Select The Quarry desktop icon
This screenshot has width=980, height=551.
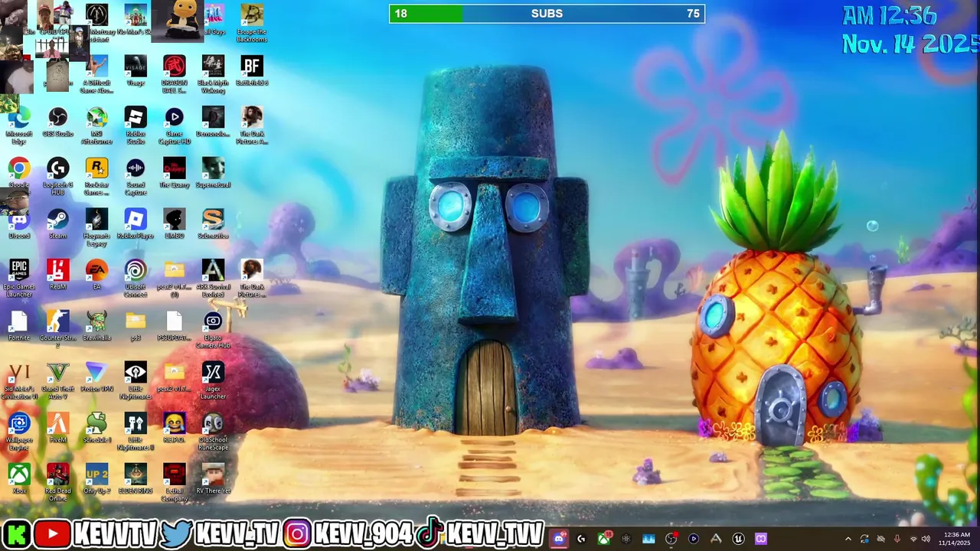point(174,174)
